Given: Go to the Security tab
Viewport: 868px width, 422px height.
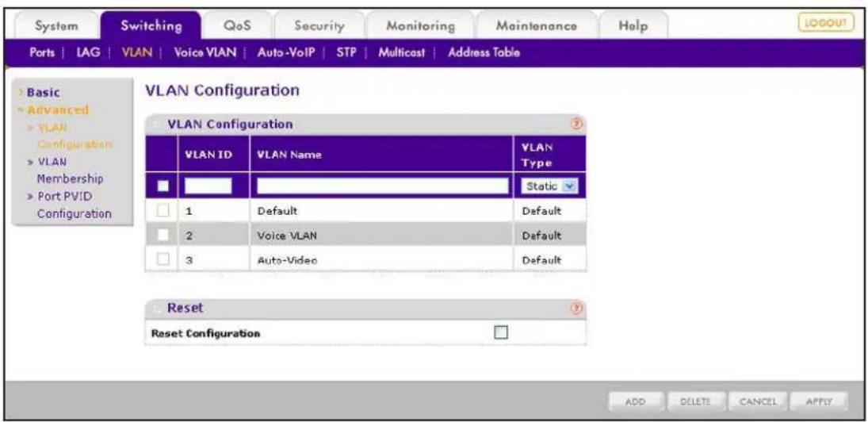Looking at the screenshot, I should (319, 26).
